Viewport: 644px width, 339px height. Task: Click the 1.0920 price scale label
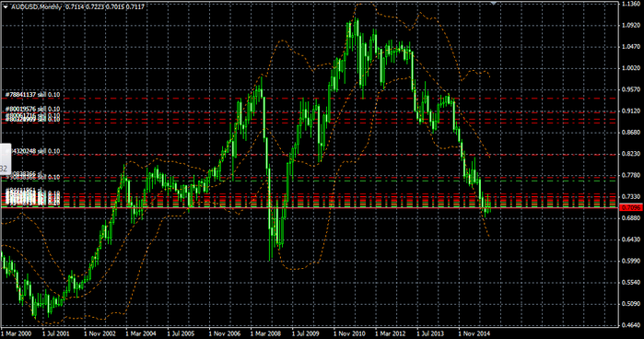coord(631,25)
